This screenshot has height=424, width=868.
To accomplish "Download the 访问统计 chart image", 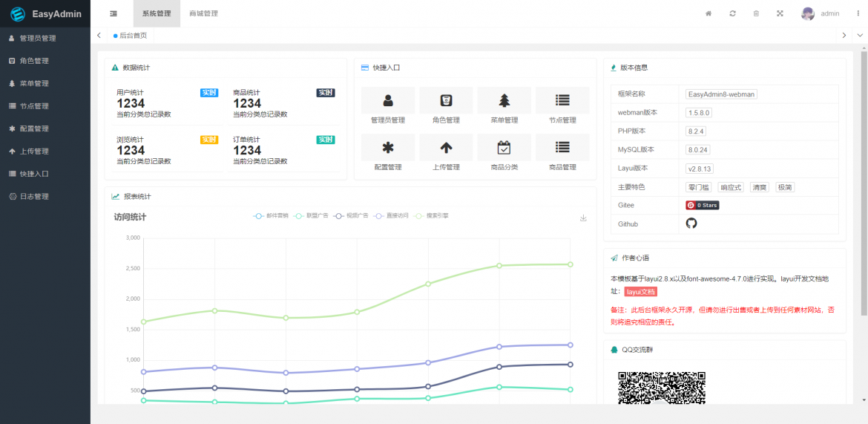I will 583,218.
